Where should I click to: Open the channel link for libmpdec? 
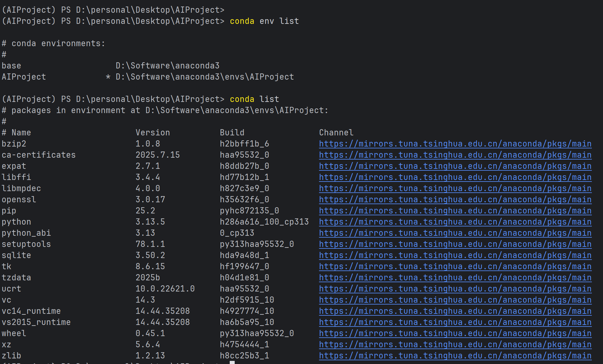click(x=455, y=188)
